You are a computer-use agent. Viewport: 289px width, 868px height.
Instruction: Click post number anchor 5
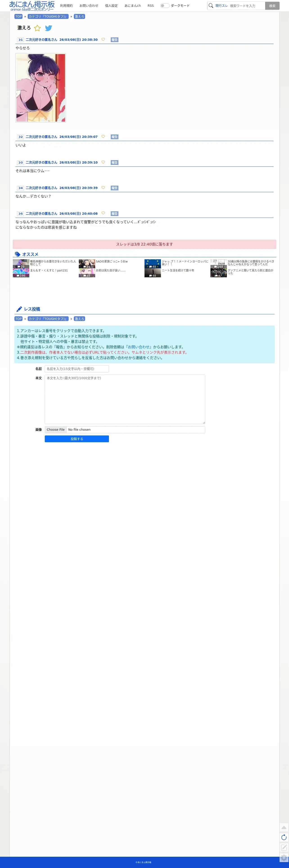[20, 214]
